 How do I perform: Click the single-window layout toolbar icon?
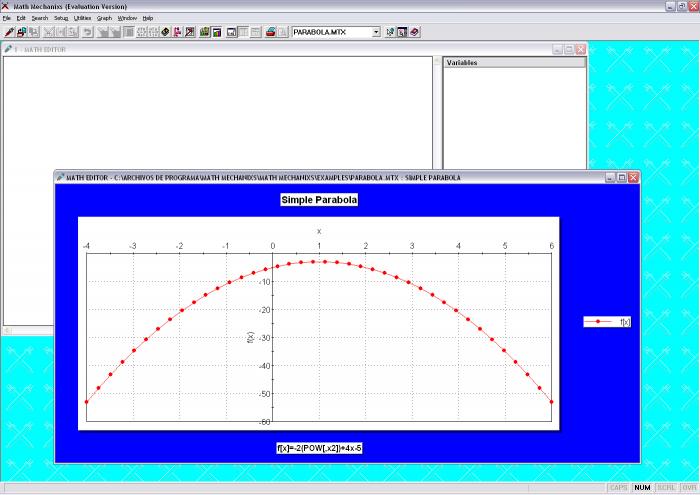click(x=232, y=32)
